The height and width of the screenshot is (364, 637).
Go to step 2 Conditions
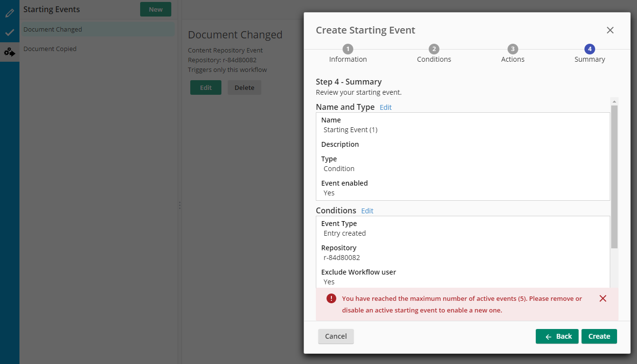pos(434,54)
